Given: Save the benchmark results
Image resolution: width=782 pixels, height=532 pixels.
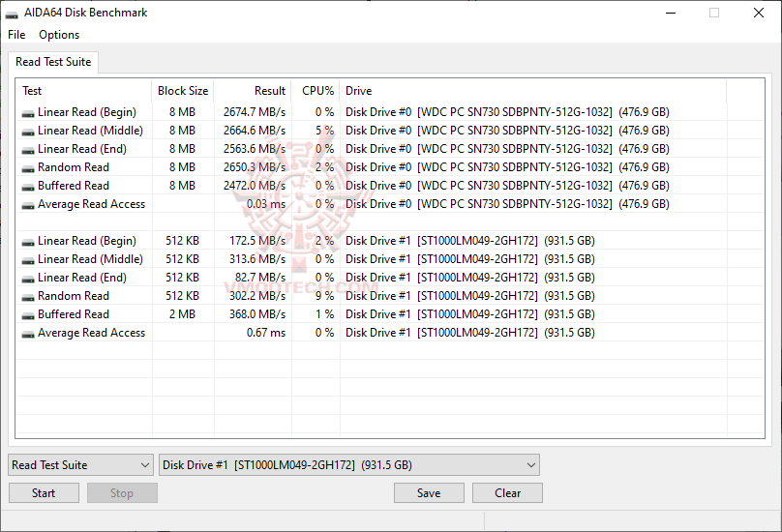Looking at the screenshot, I should tap(429, 492).
